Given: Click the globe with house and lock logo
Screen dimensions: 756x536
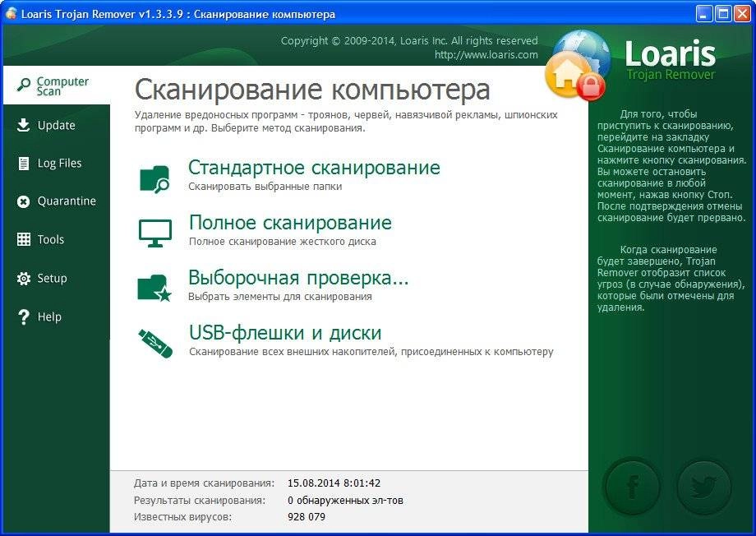Looking at the screenshot, I should tap(577, 65).
